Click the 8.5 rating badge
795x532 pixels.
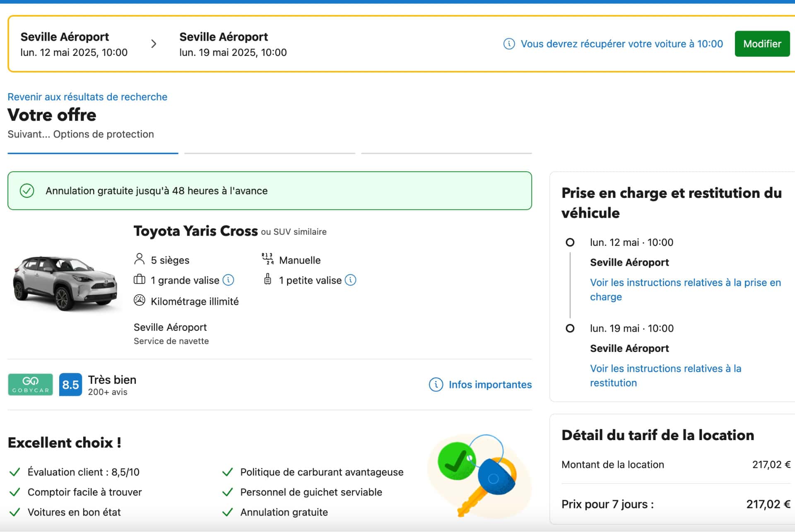(70, 385)
